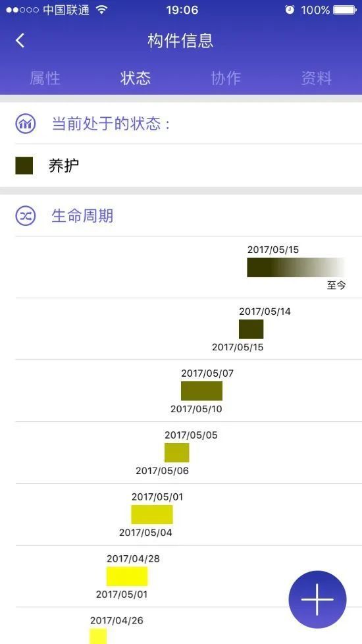Open the 协作 tab
The height and width of the screenshot is (644, 362).
coord(226,78)
